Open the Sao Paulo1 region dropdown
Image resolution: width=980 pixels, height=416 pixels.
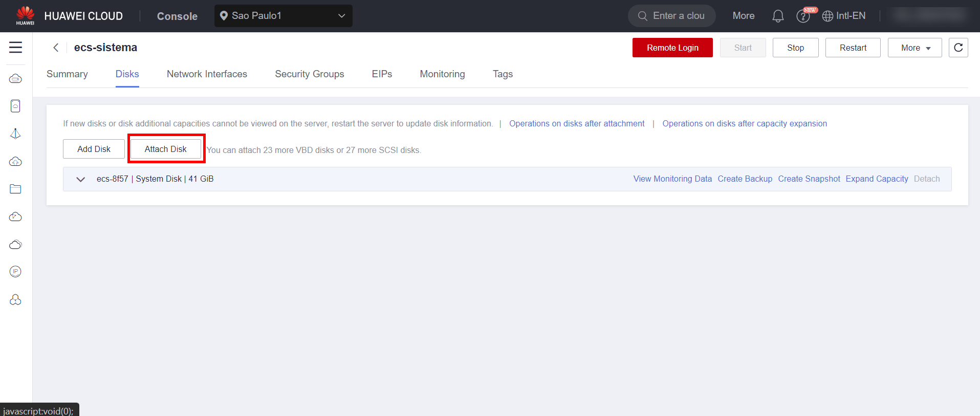[x=283, y=16]
